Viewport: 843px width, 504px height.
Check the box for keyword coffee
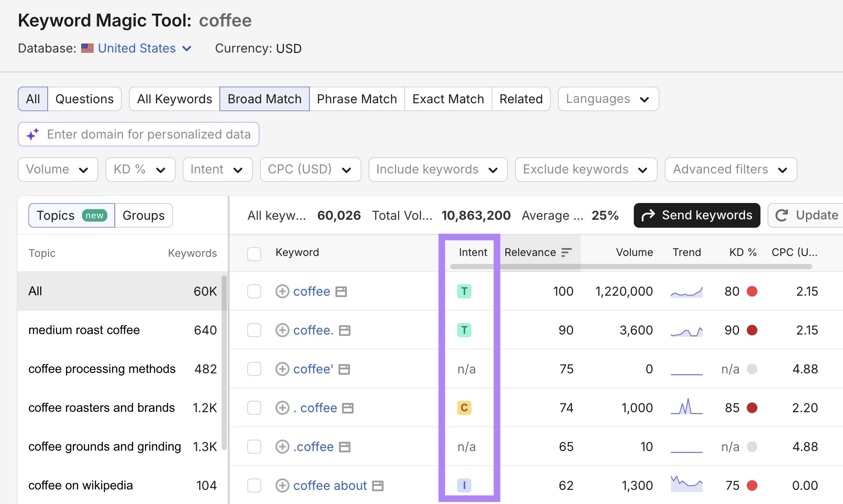254,291
